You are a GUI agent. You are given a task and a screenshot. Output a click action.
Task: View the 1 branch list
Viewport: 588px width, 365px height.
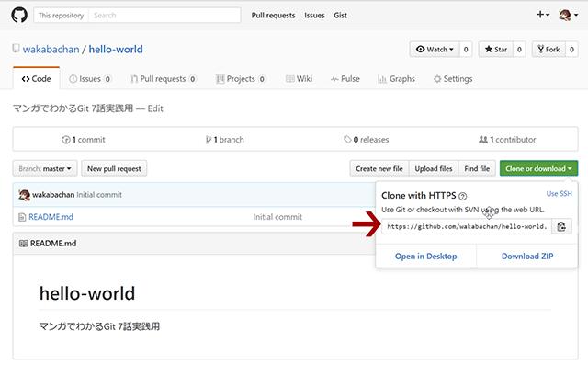(x=224, y=140)
